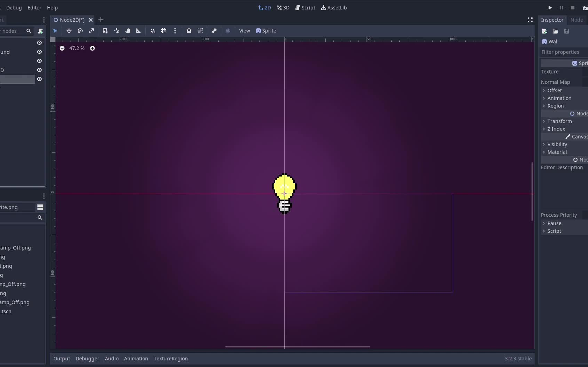This screenshot has width=588, height=367.
Task: Activate the Rotate tool
Action: pyautogui.click(x=80, y=31)
